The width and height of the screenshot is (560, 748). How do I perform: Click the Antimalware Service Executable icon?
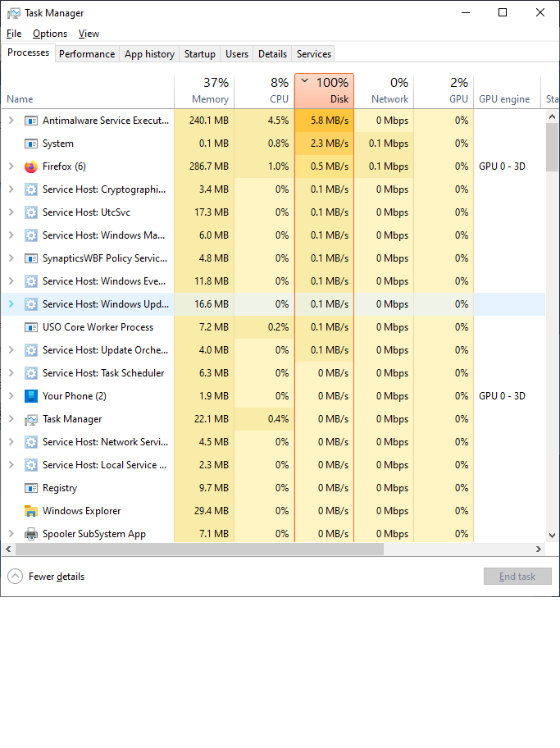[31, 121]
